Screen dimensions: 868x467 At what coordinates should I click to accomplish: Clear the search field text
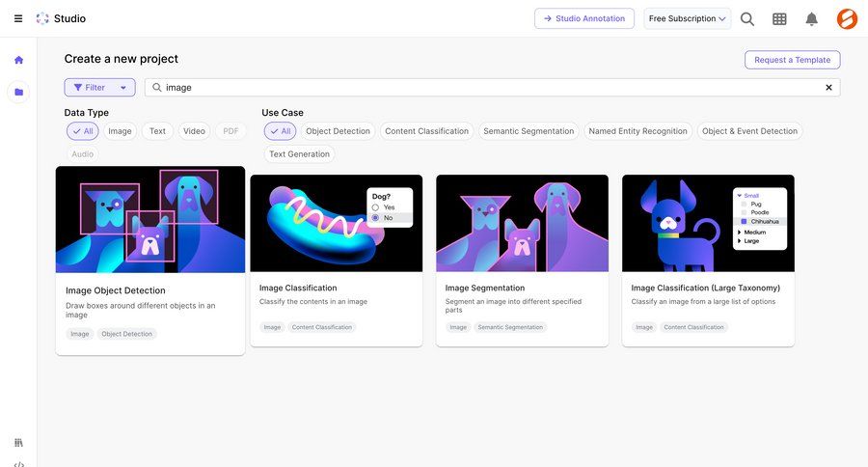point(828,88)
